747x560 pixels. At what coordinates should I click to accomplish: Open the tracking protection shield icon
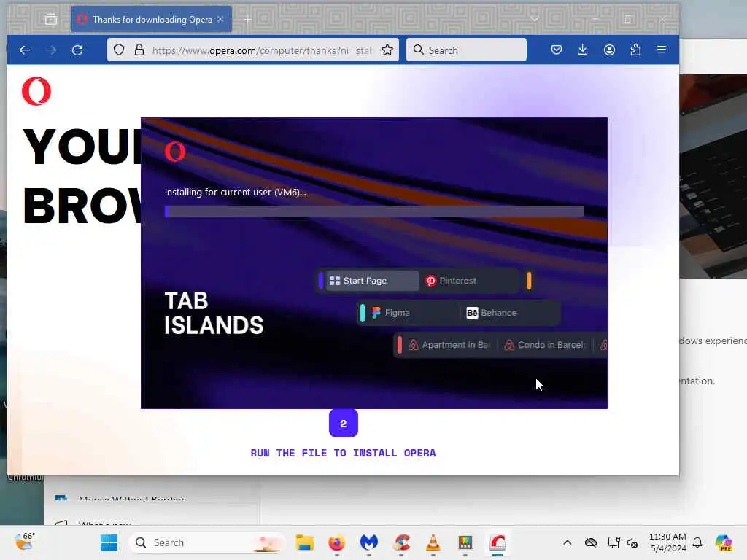click(x=119, y=50)
